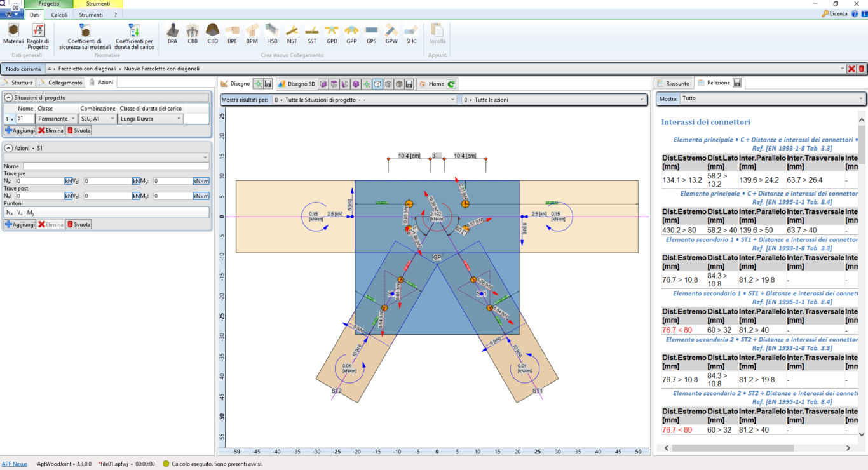This screenshot has height=470, width=868.
Task: Click the APF Nexus link
Action: tap(15, 464)
